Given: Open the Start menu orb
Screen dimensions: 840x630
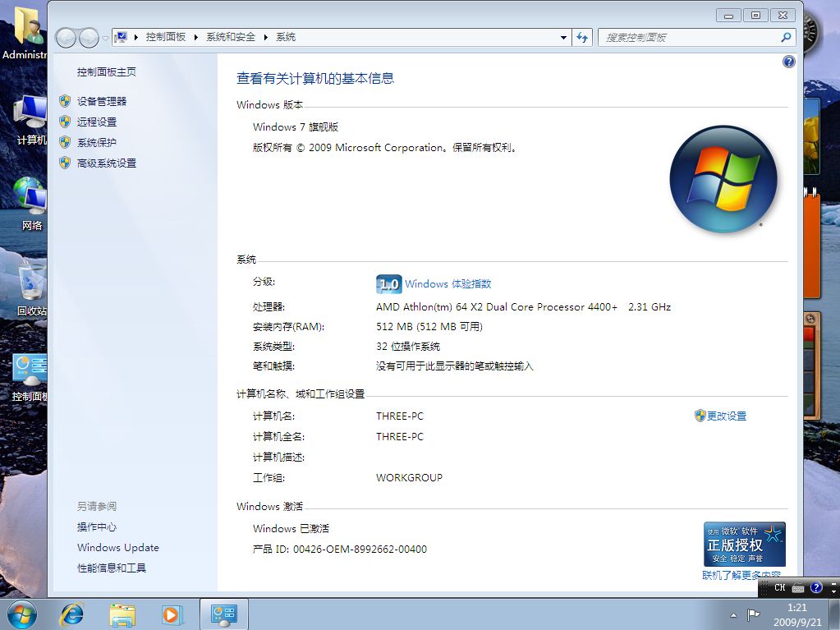Looking at the screenshot, I should tap(21, 614).
